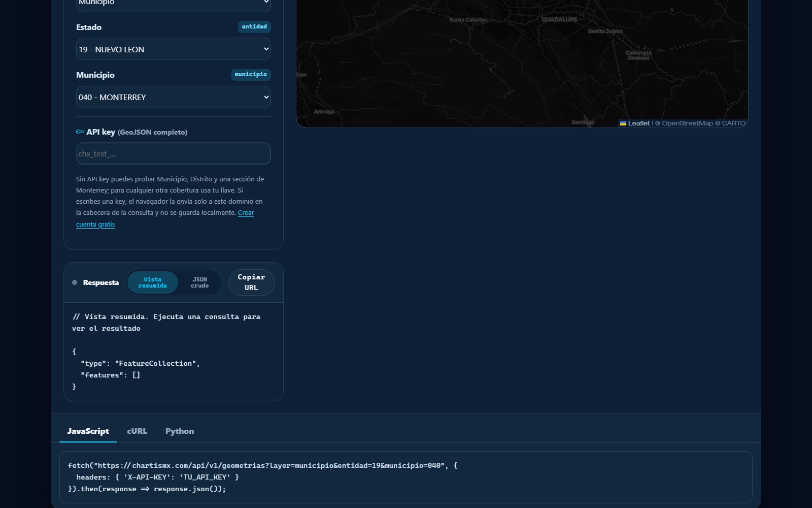The height and width of the screenshot is (508, 812).
Task: Click the key icon beside API key
Action: [x=80, y=132]
